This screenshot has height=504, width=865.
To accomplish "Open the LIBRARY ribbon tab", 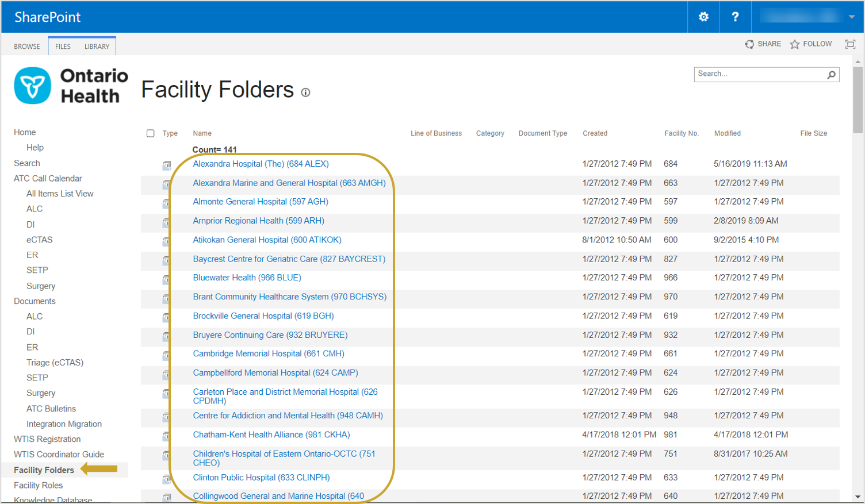I will click(x=97, y=47).
